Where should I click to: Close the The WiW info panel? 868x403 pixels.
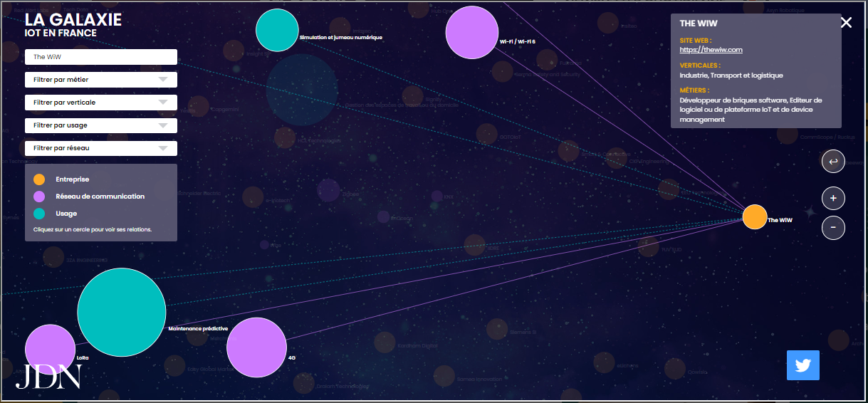click(846, 23)
